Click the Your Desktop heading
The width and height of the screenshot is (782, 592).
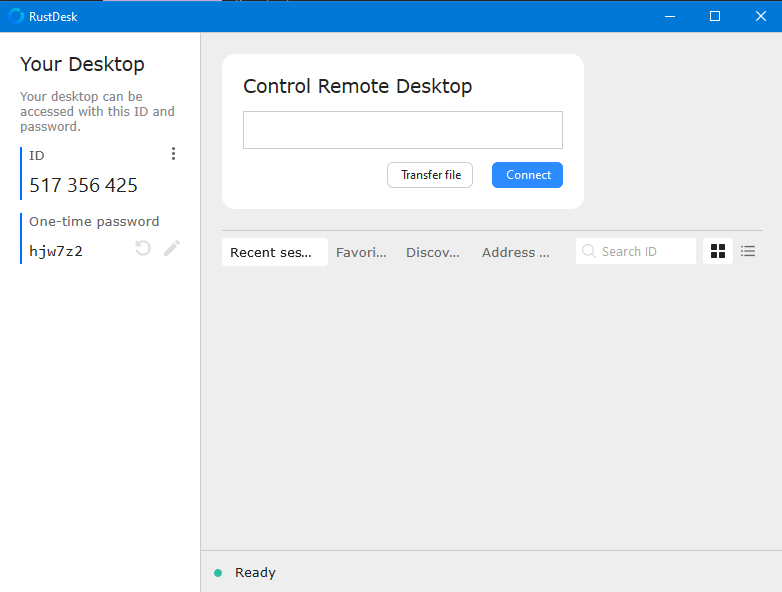point(82,64)
